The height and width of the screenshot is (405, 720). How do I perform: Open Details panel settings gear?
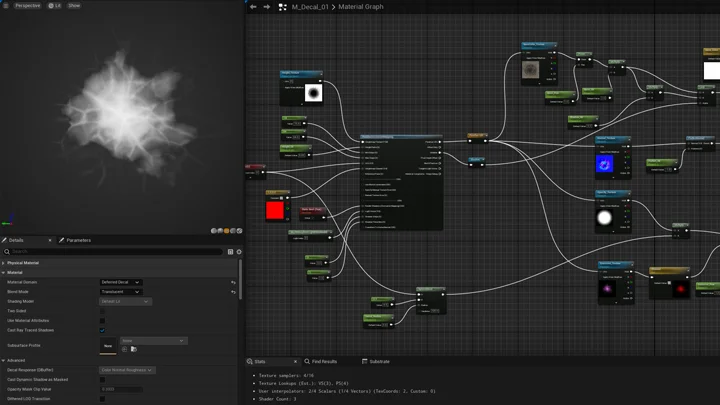click(x=239, y=252)
